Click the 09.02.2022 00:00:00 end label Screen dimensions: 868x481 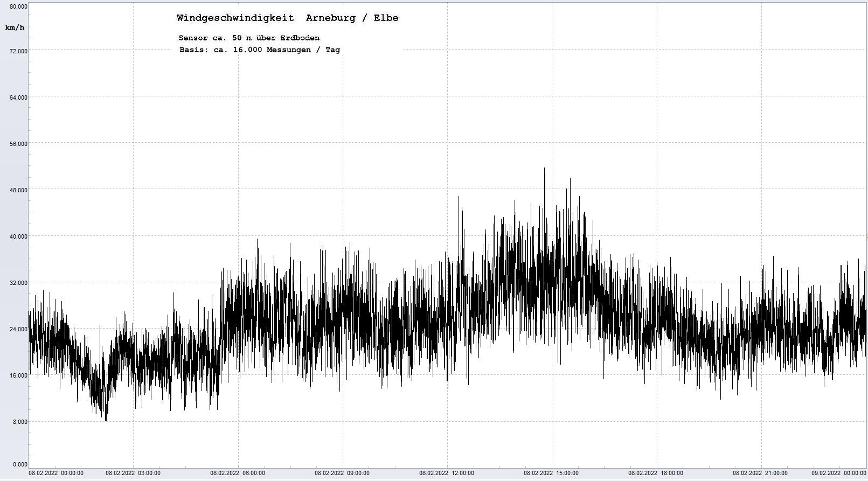pos(839,473)
